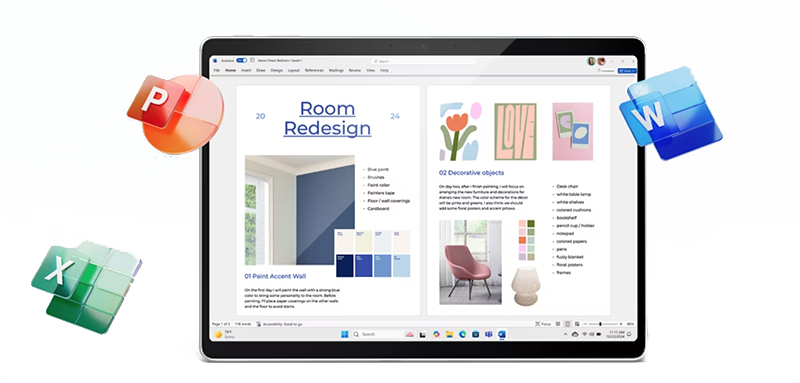
Task: Click the '118 words' word count
Action: pos(243,324)
